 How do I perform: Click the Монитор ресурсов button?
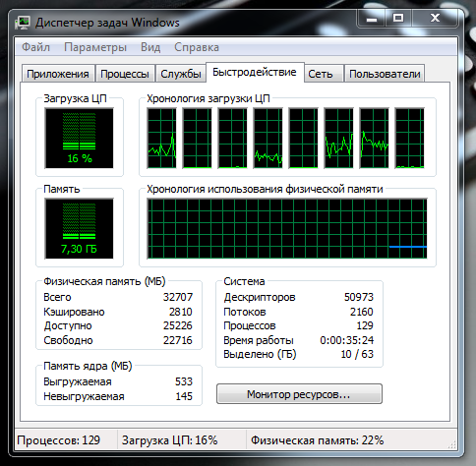pyautogui.click(x=299, y=394)
